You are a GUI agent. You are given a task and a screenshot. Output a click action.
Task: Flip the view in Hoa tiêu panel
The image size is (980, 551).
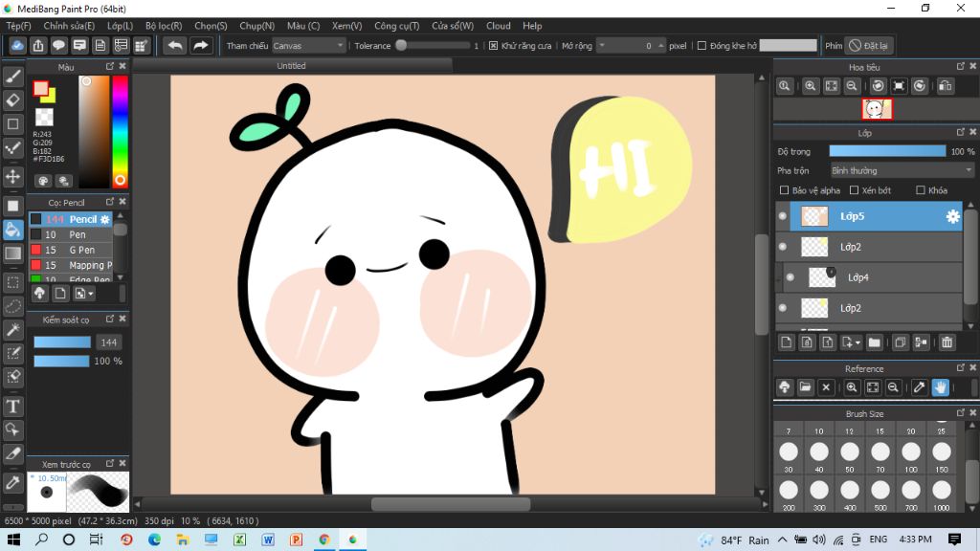click(945, 86)
